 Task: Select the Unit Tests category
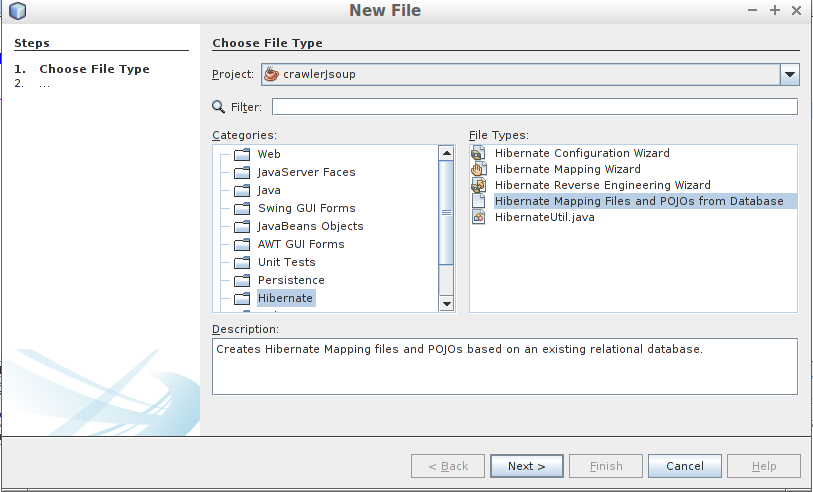coord(287,262)
